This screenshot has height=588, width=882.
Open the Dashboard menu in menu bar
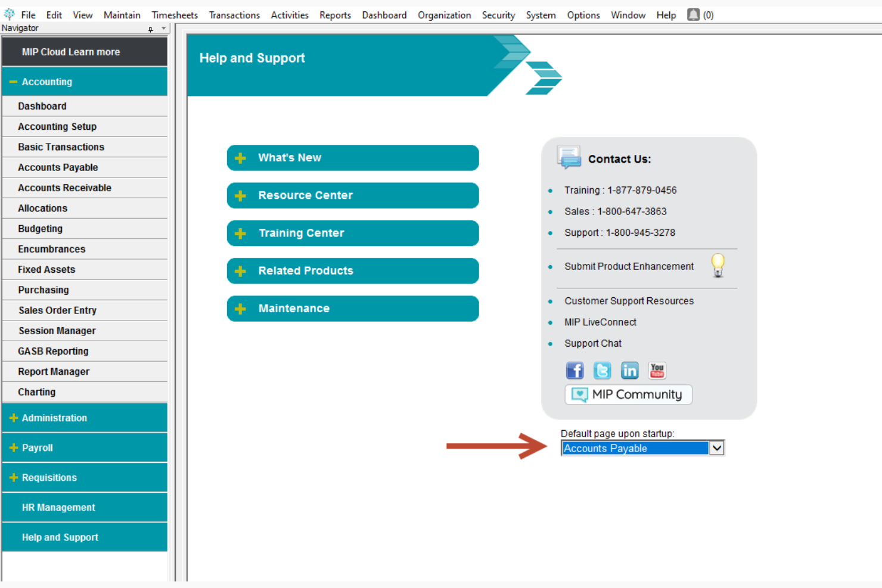coord(384,15)
